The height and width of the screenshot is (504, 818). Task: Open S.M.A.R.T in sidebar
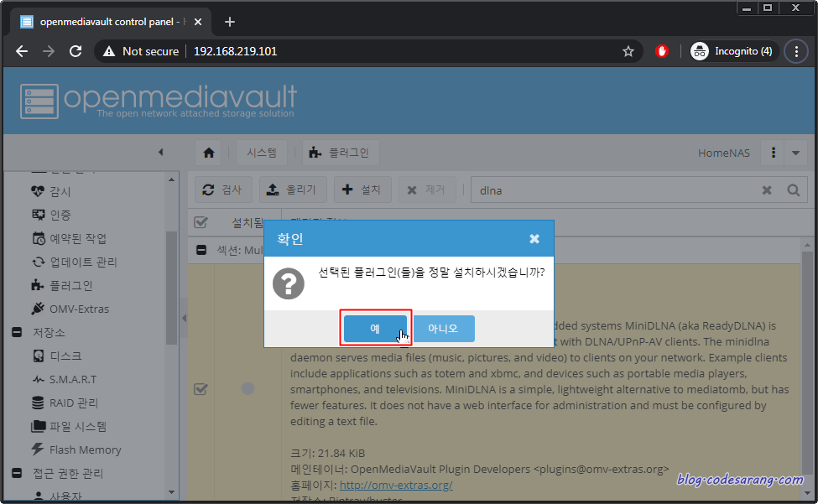[x=65, y=379]
